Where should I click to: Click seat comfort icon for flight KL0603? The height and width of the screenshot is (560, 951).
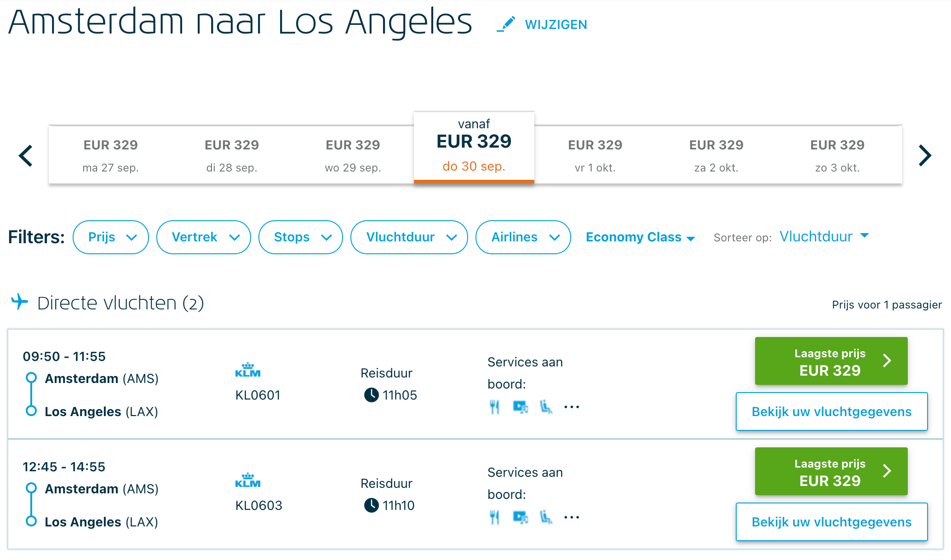tap(546, 517)
